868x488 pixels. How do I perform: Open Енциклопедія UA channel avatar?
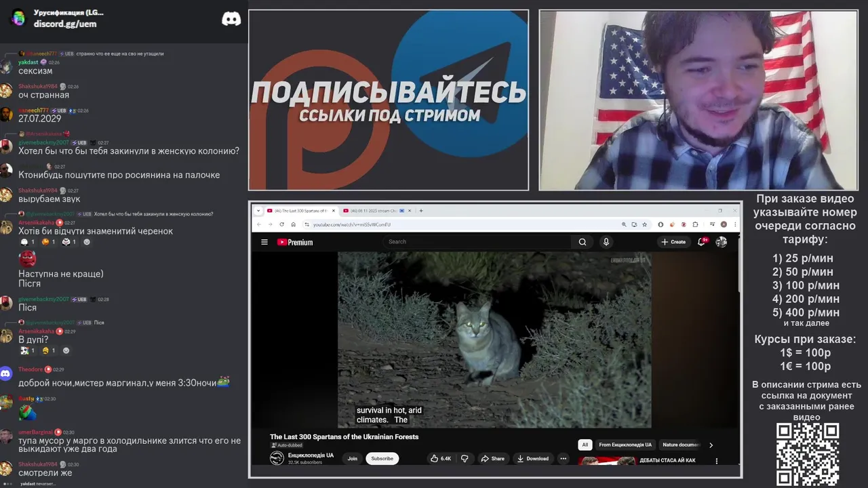point(277,458)
